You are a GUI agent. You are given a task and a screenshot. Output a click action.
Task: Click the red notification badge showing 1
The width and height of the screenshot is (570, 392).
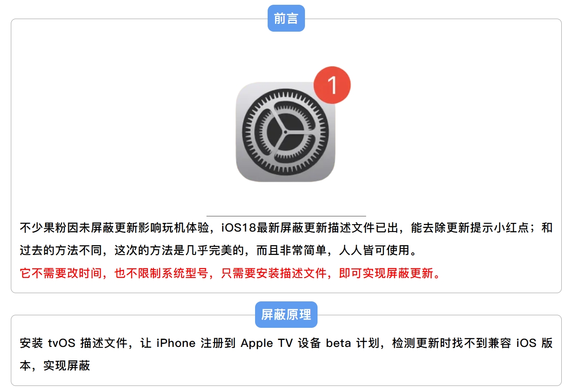tap(332, 85)
